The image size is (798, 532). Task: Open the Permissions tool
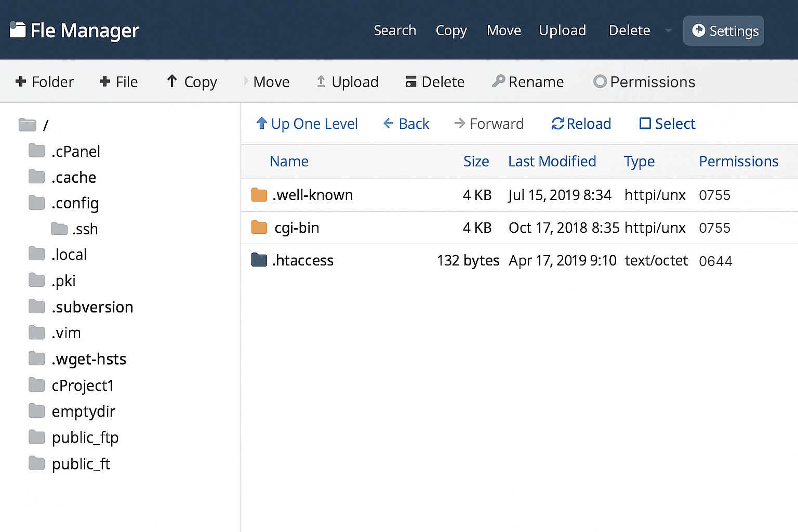644,82
